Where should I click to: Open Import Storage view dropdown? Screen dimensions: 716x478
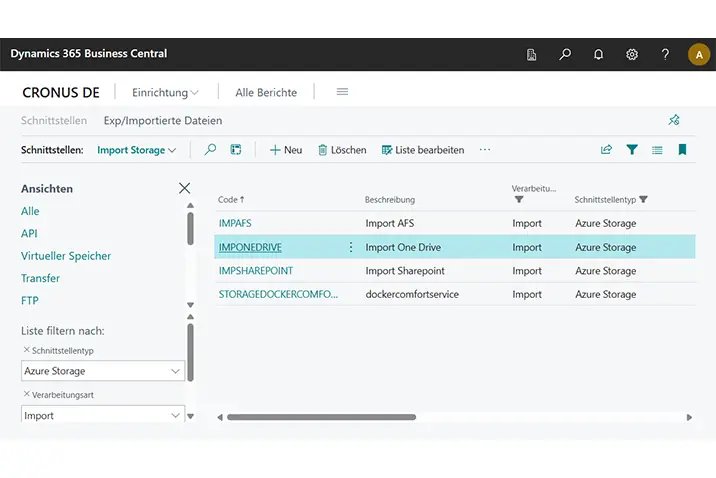pos(137,150)
